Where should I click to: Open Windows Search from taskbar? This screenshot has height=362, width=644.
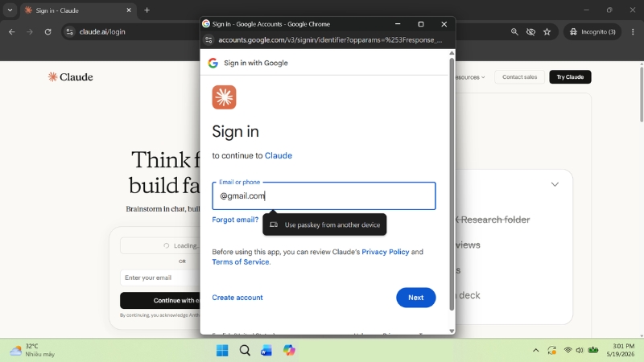tap(245, 350)
